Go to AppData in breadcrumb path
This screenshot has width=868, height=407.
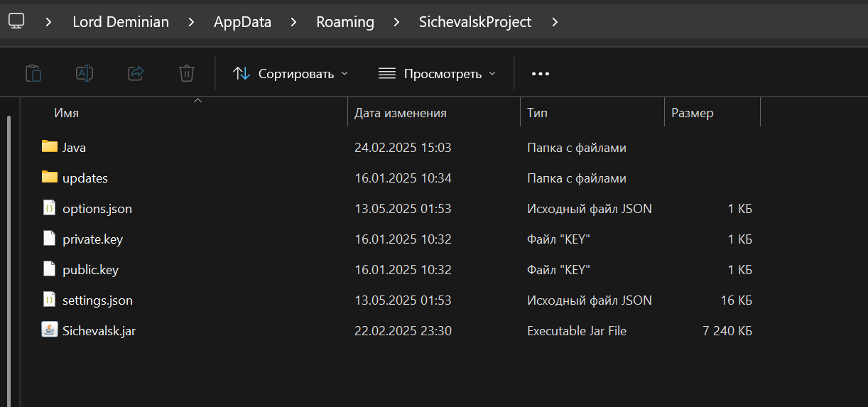(242, 22)
